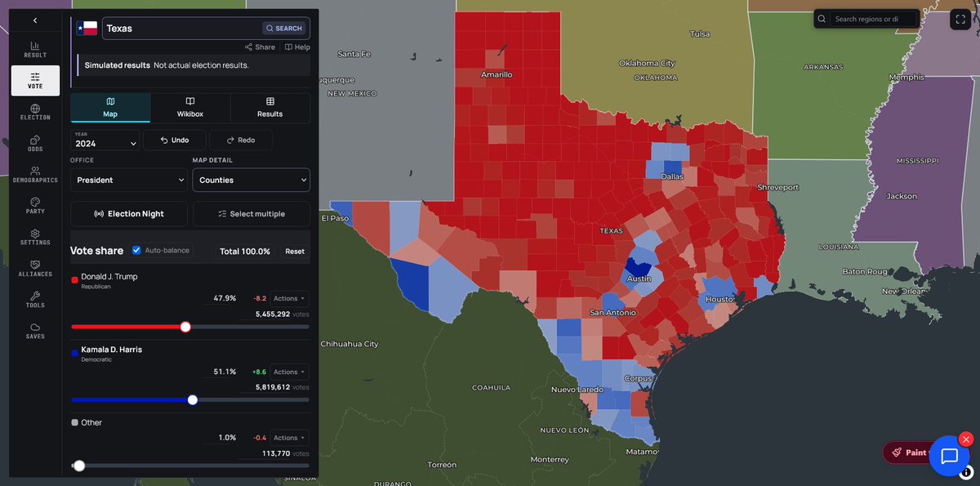Click the Dallas label on the map
980x486 pixels.
pyautogui.click(x=672, y=176)
